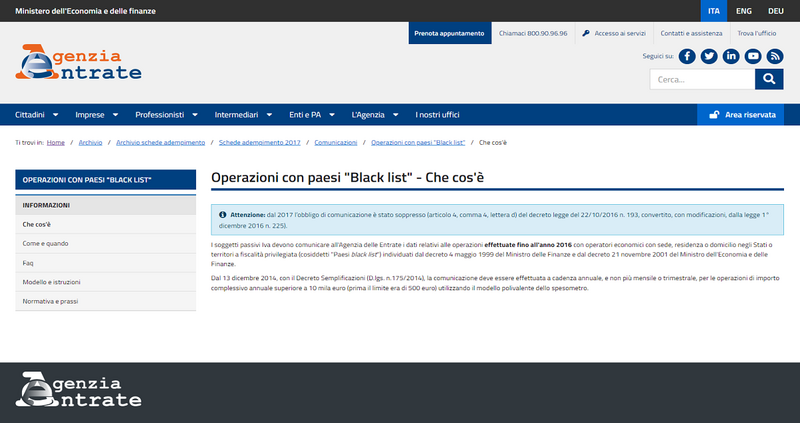Open the Professionisti menu
This screenshot has width=800, height=423.
coord(160,115)
